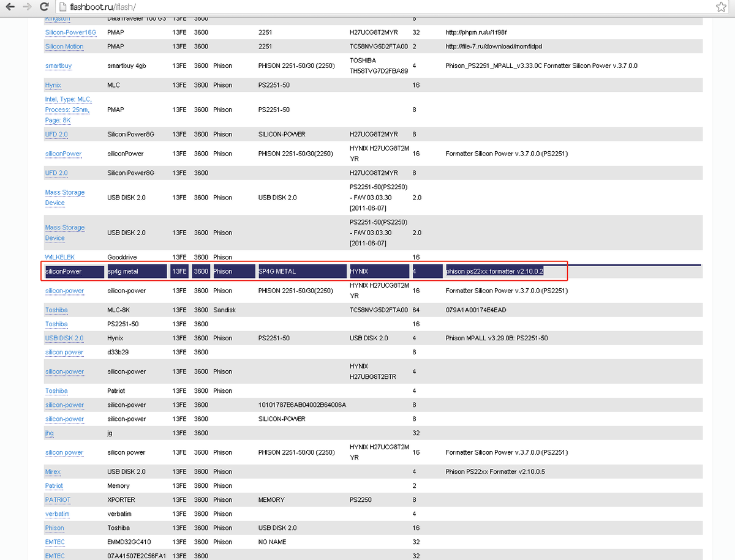The image size is (735, 560).
Task: Click the TOSHIBA TH58TVG7D2FBA89 cell
Action: pyautogui.click(x=379, y=65)
